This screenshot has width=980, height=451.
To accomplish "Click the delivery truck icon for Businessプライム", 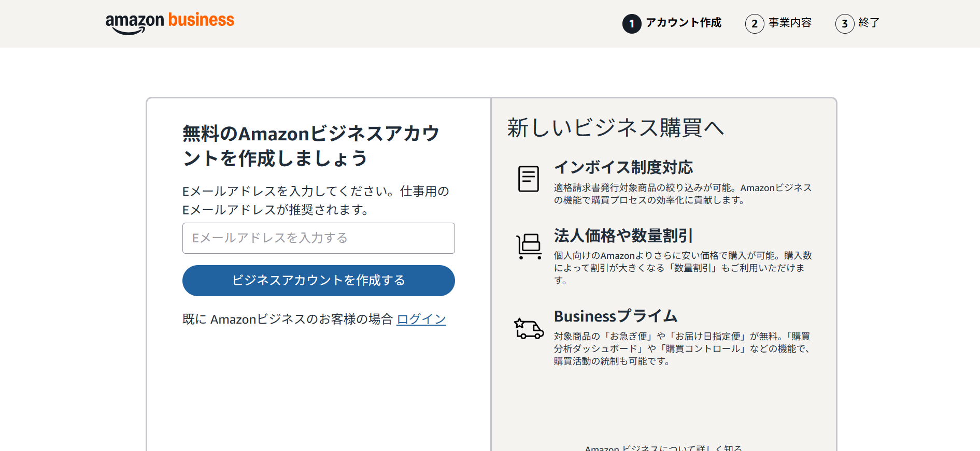I will (529, 329).
